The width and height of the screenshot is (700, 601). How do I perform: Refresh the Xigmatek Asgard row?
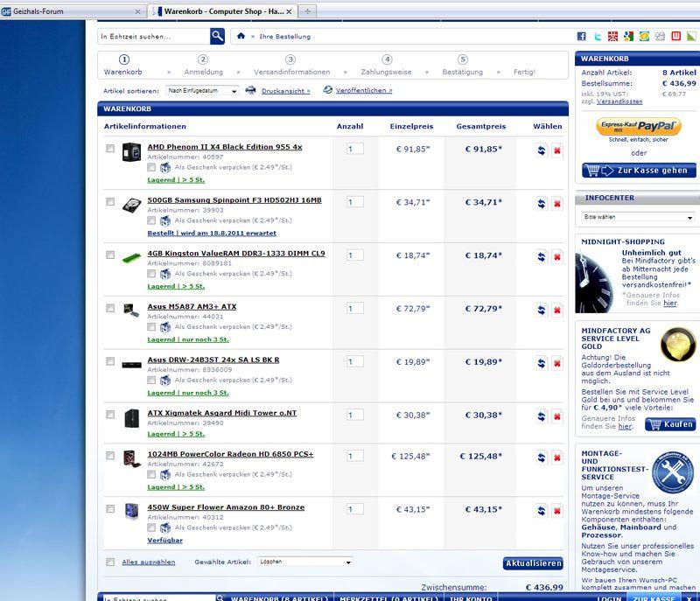541,416
